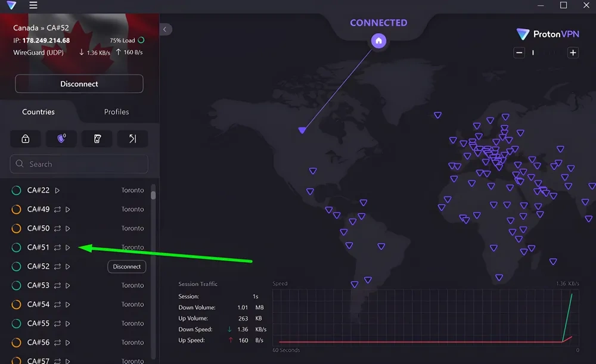Click the server list scrollbar thumb
This screenshot has height=364, width=596.
coord(153,195)
